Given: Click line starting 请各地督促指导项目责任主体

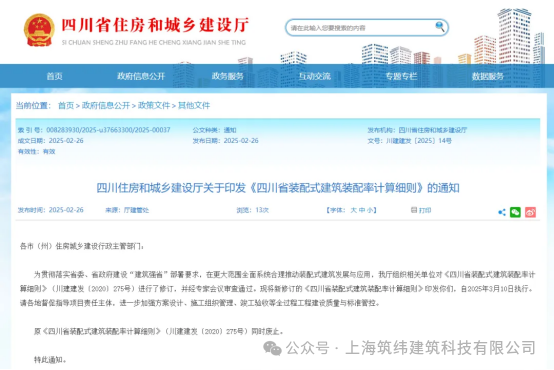Looking at the screenshot, I should tap(200, 303).
